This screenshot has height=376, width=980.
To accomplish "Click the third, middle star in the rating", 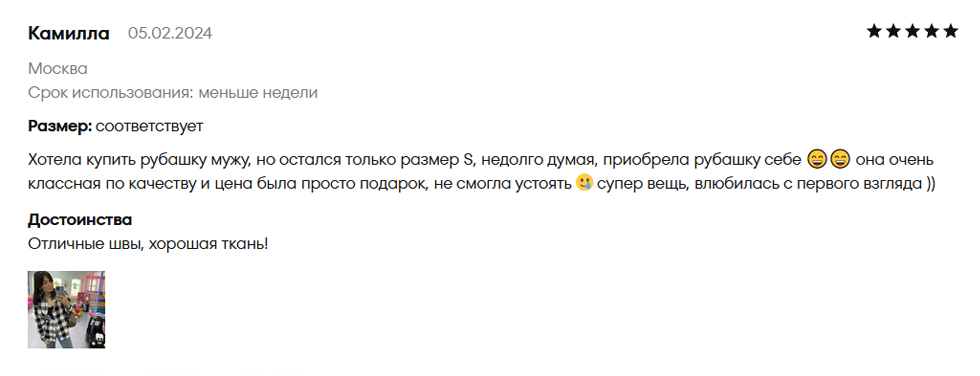I will click(912, 31).
